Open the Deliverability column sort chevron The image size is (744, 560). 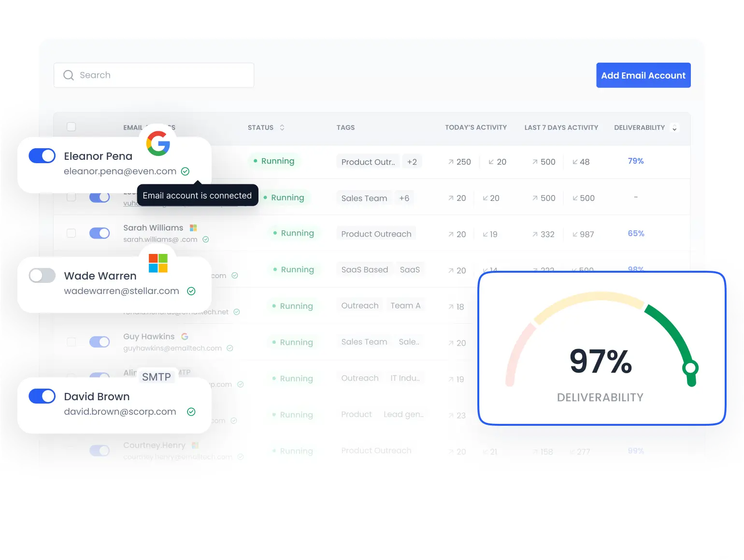click(x=675, y=127)
